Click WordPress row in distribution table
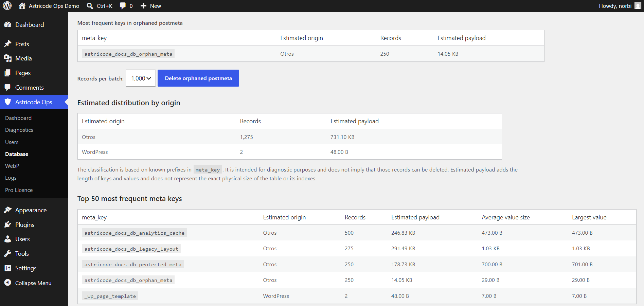 290,152
